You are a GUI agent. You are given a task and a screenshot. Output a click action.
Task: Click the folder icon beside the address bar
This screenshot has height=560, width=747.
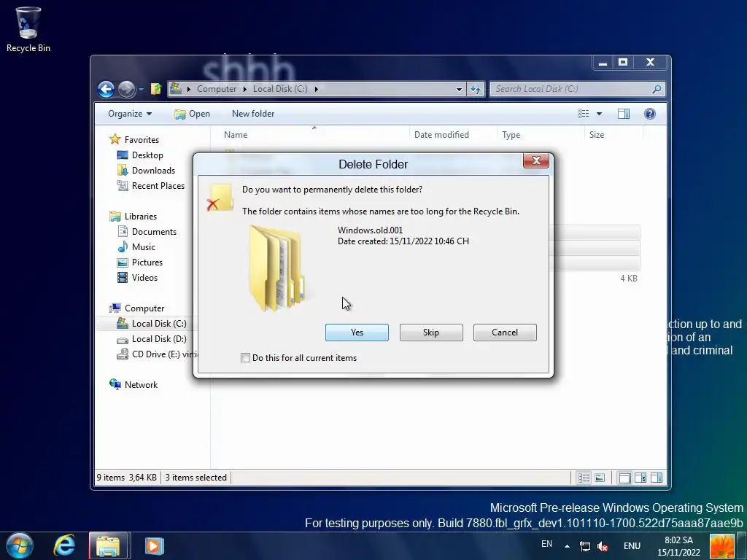[x=156, y=89]
